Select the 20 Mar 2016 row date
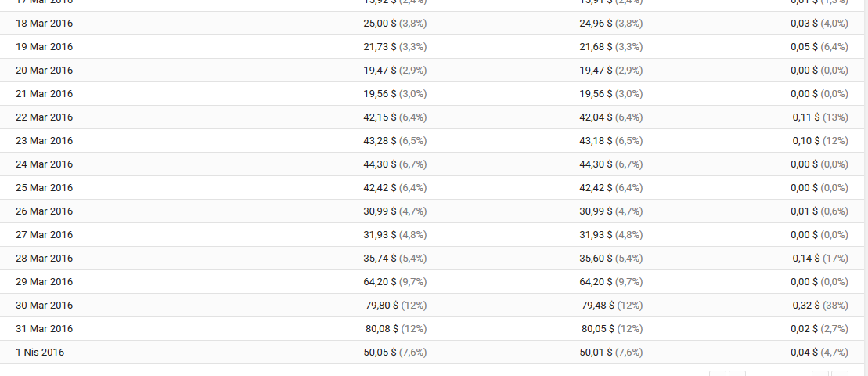Screen dimensions: 868x376 coord(45,70)
